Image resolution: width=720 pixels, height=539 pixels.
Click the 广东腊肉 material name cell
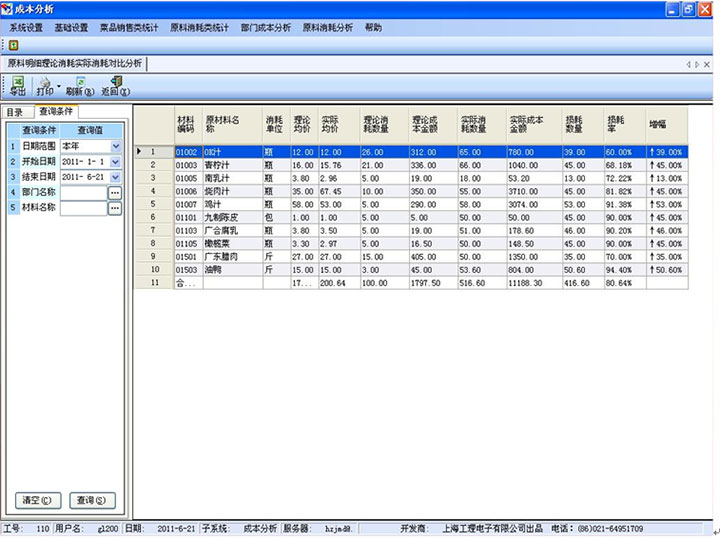[232, 257]
